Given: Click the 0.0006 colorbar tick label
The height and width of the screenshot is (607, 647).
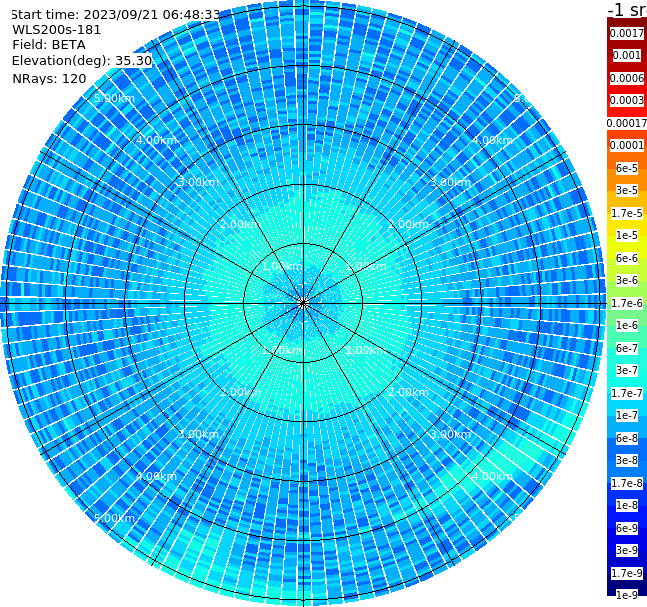Looking at the screenshot, I should [x=627, y=78].
